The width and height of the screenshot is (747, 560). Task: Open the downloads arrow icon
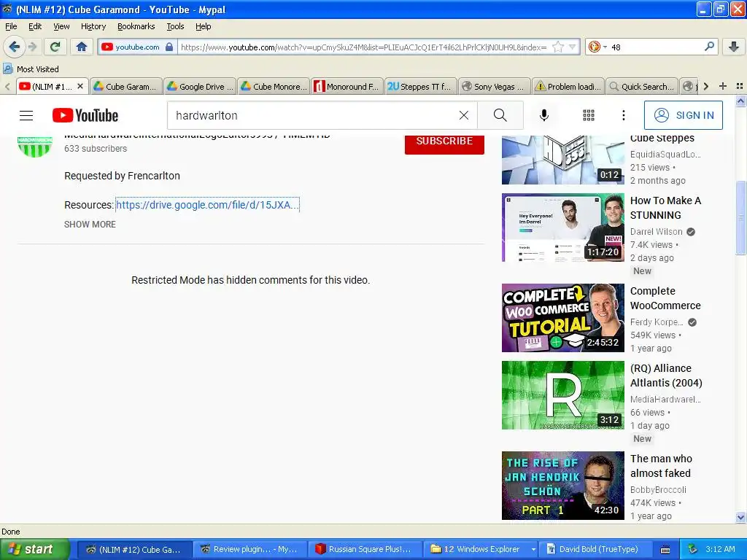(x=734, y=47)
